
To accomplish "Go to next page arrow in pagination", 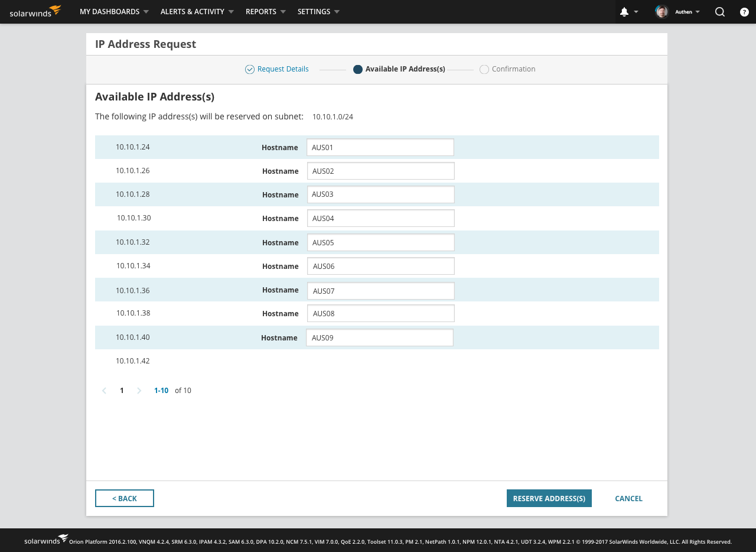I will click(139, 391).
